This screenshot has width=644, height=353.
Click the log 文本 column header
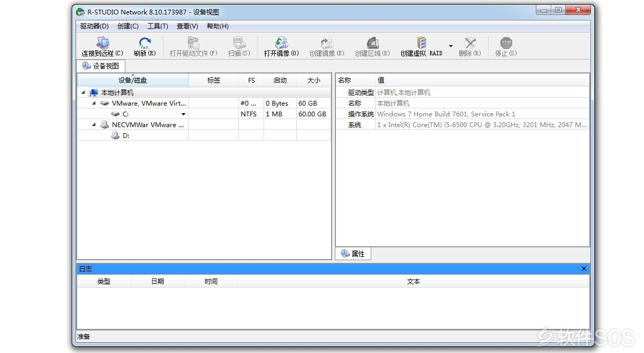point(414,282)
